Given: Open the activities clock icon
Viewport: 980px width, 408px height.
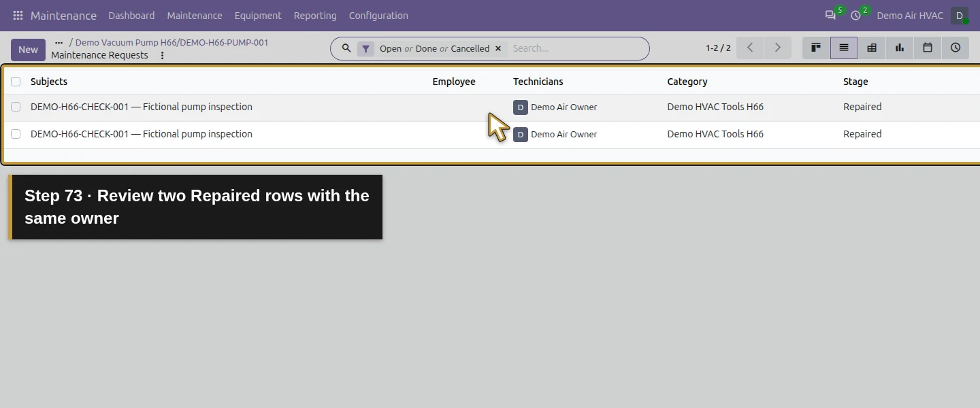Looking at the screenshot, I should (x=856, y=15).
